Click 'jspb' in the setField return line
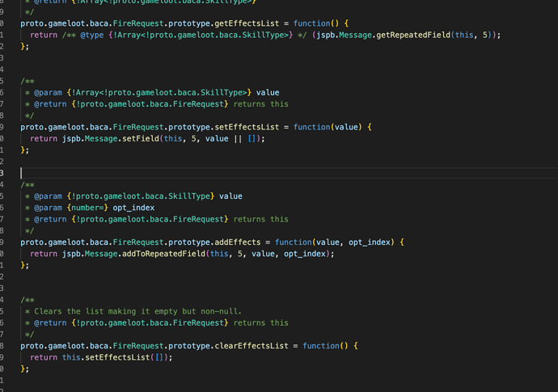Viewport: 558px width, 392px height. 71,139
